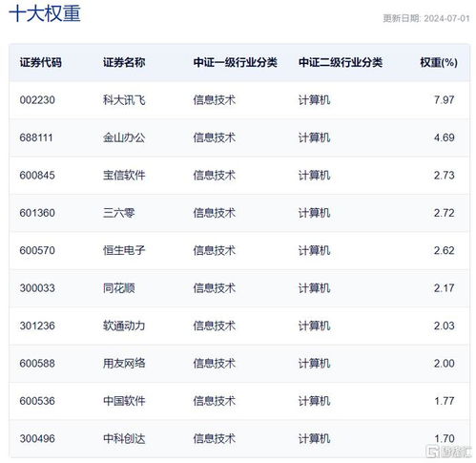
Task: Select stock code 600588
Action: point(37,363)
